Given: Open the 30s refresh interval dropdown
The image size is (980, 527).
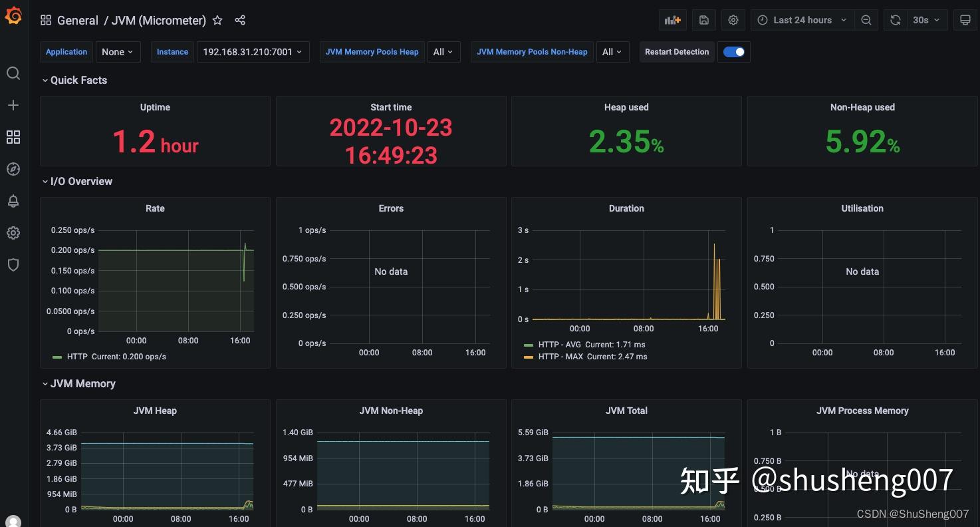Looking at the screenshot, I should (925, 20).
